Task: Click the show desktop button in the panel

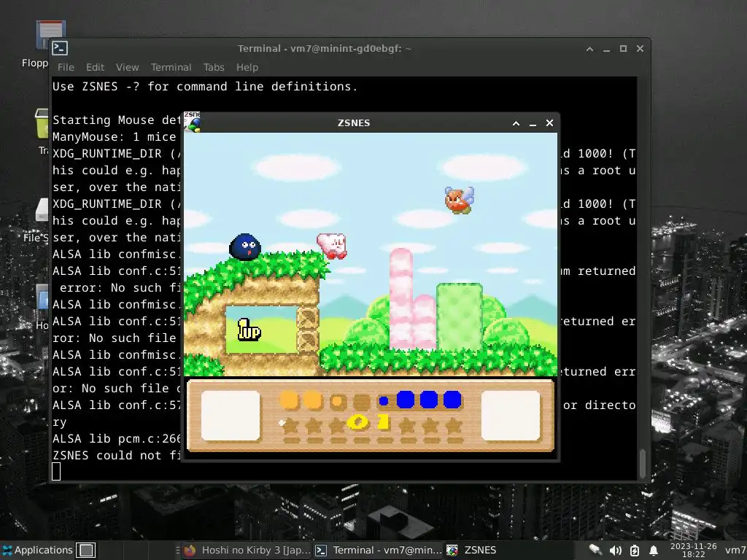Action: click(x=86, y=550)
